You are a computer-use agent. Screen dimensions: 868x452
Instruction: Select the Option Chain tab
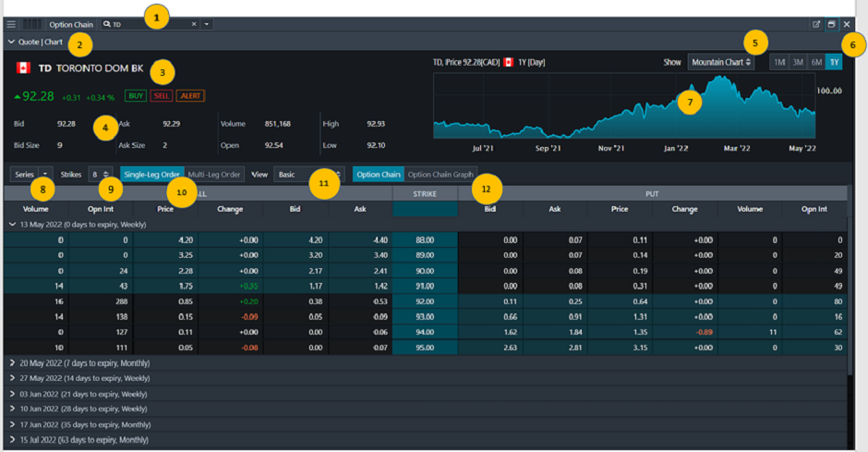[x=379, y=174]
